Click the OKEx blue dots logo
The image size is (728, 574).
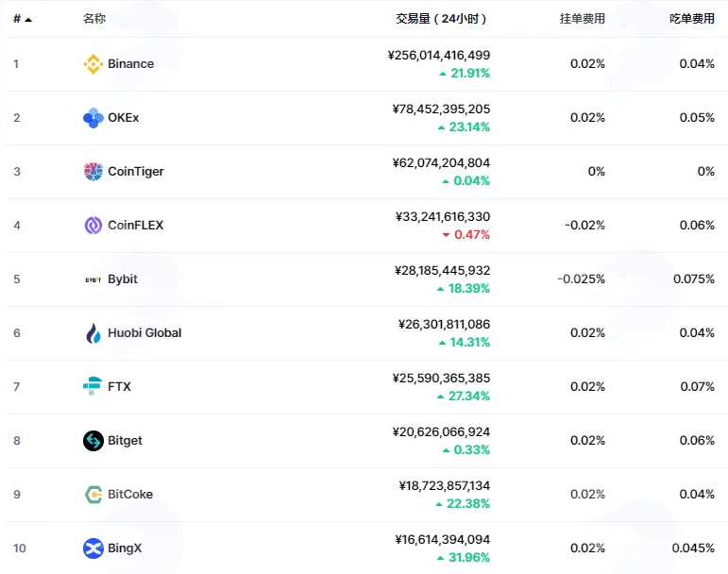click(x=93, y=118)
